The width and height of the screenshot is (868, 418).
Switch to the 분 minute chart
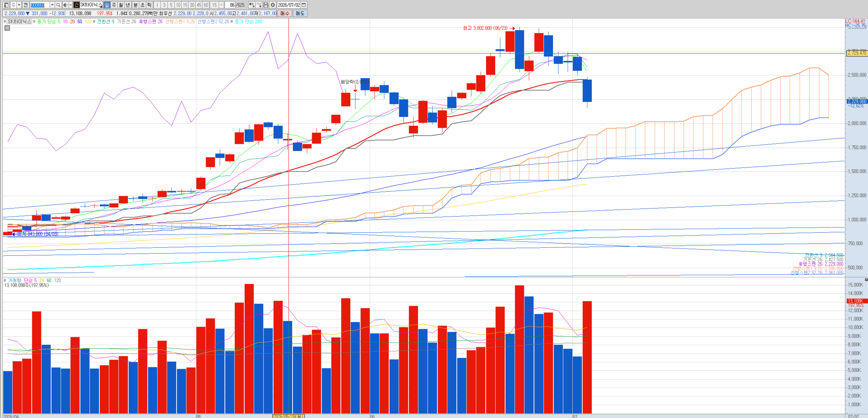[x=135, y=5]
